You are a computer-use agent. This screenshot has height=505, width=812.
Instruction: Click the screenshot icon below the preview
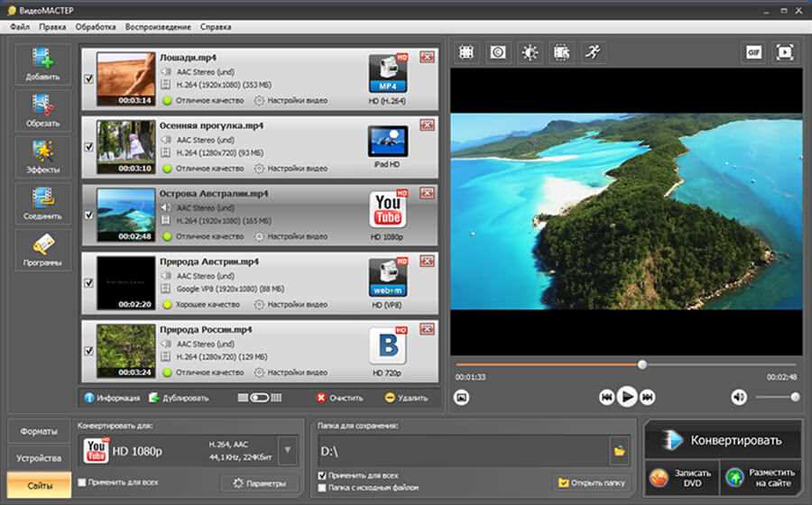point(461,398)
